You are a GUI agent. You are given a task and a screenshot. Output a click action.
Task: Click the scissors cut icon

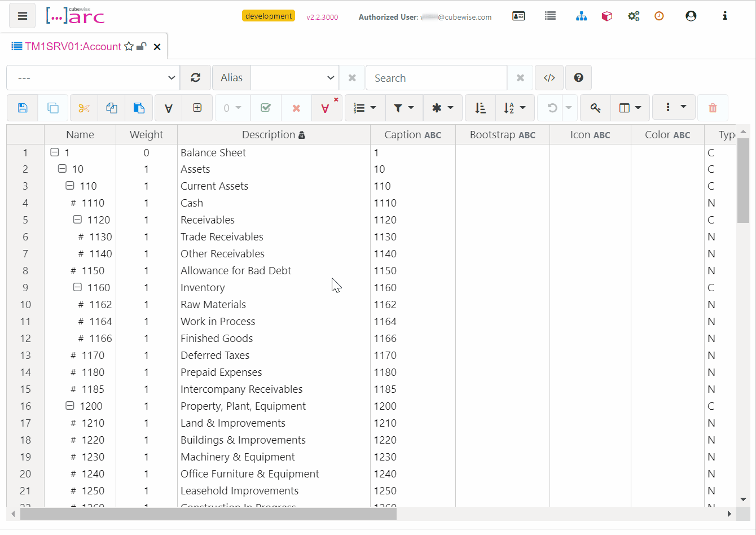coord(84,108)
